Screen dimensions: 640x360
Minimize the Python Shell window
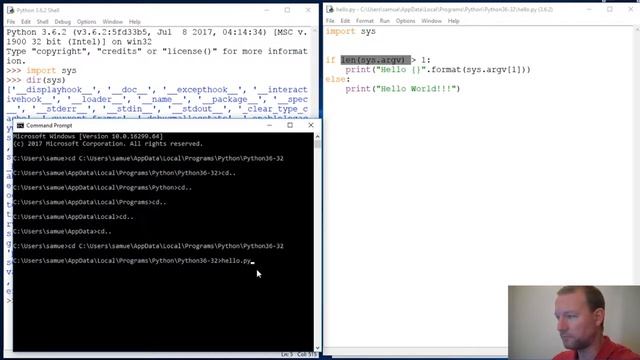coord(267,10)
